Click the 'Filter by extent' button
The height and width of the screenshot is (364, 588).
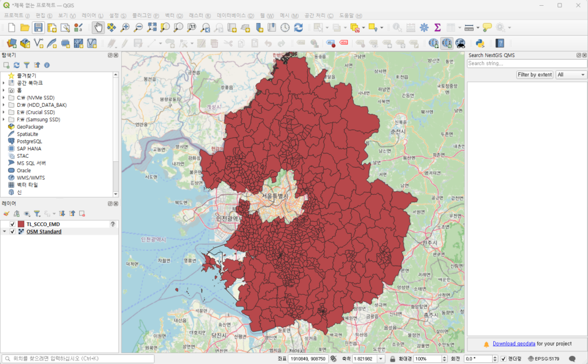534,75
